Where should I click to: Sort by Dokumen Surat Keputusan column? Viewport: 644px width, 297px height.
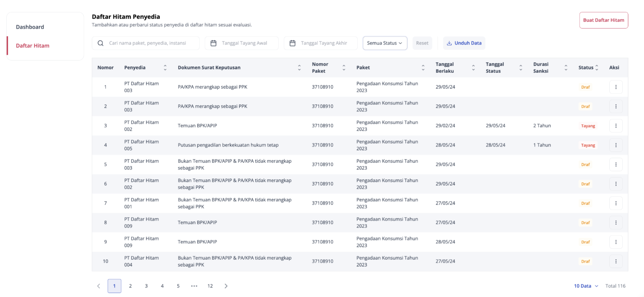point(299,68)
